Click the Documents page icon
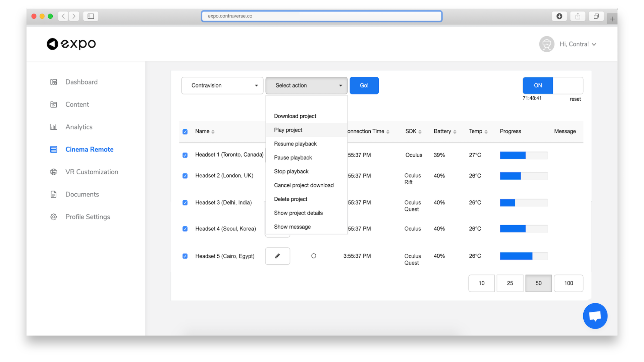644x362 pixels. [54, 194]
